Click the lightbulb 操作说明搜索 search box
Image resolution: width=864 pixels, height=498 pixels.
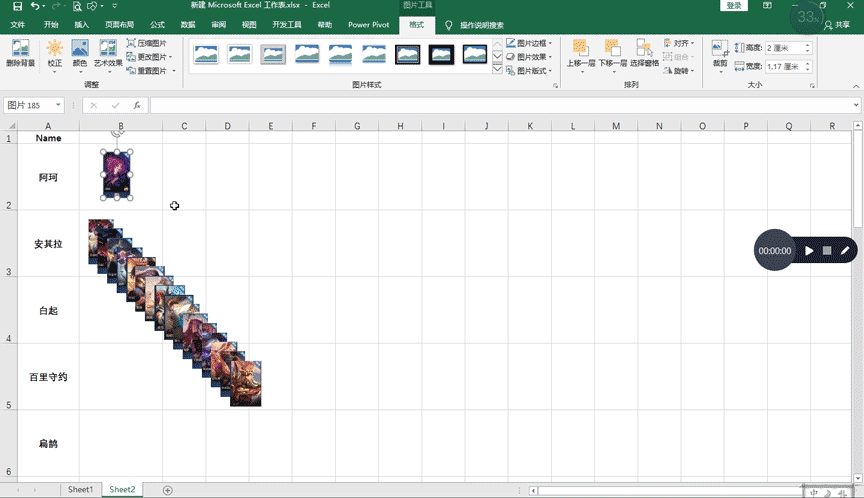[474, 25]
